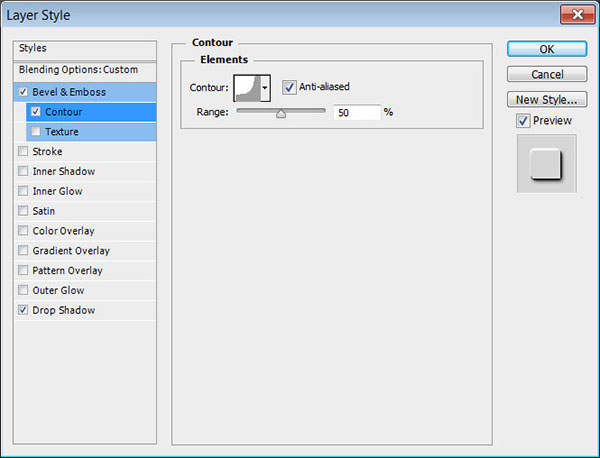600x458 pixels.
Task: Toggle the Preview checkbox
Action: pyautogui.click(x=523, y=121)
